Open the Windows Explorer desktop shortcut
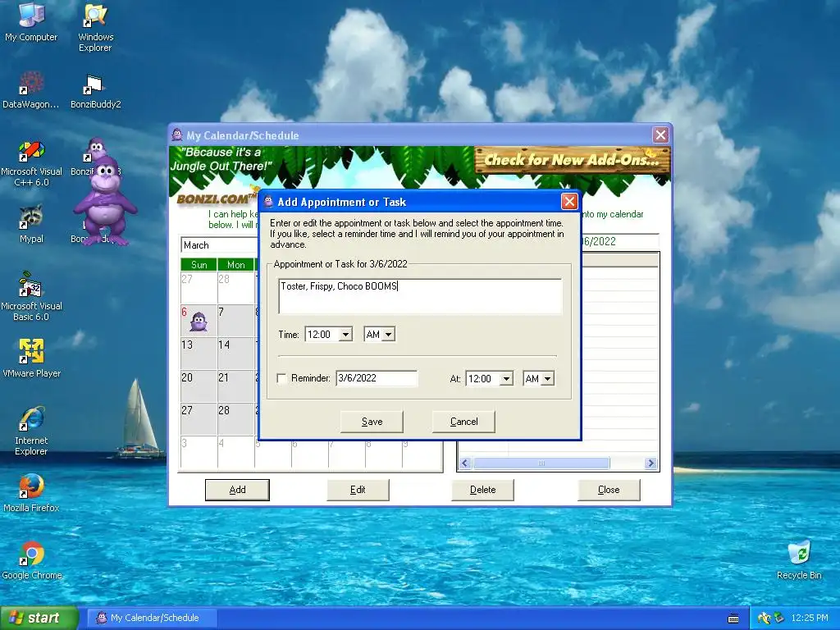The height and width of the screenshot is (630, 840). pos(95,28)
